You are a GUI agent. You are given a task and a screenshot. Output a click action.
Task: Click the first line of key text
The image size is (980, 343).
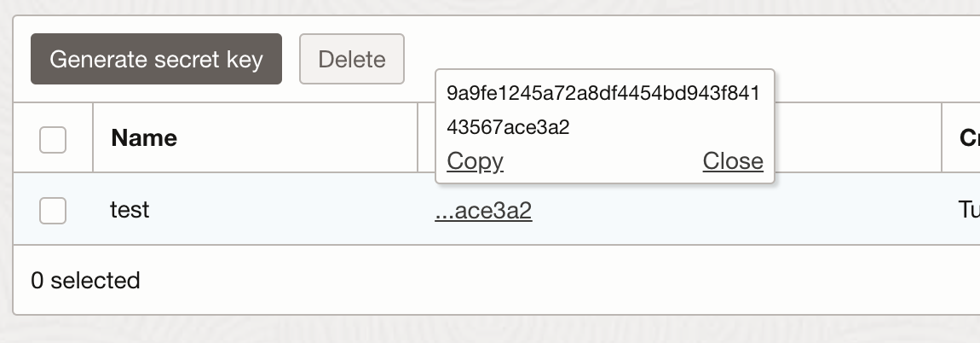[602, 93]
